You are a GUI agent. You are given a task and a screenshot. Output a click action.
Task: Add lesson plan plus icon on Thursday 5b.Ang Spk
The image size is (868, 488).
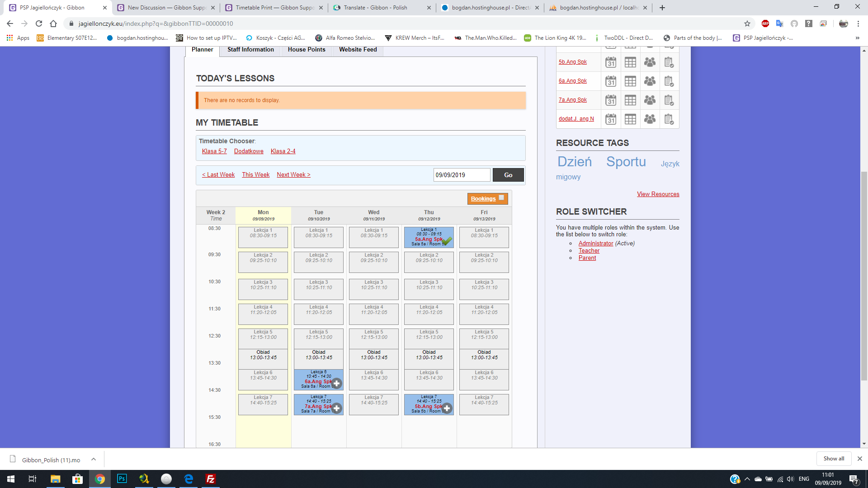point(447,408)
